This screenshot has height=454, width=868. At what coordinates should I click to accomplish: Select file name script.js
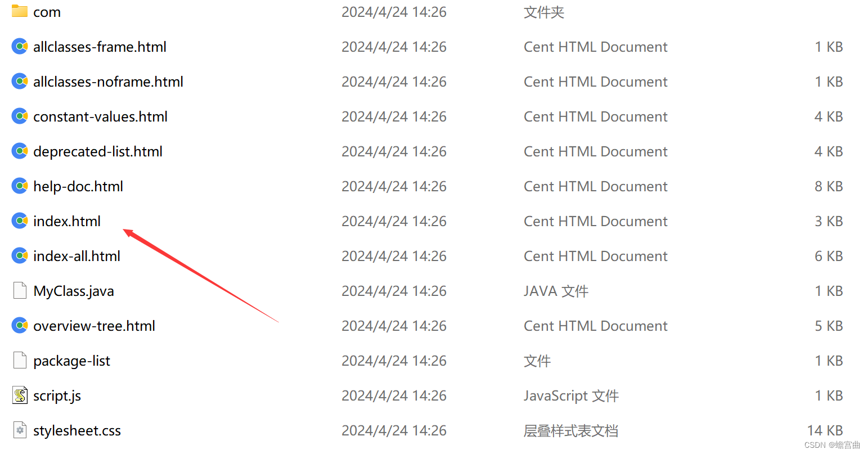pos(57,395)
